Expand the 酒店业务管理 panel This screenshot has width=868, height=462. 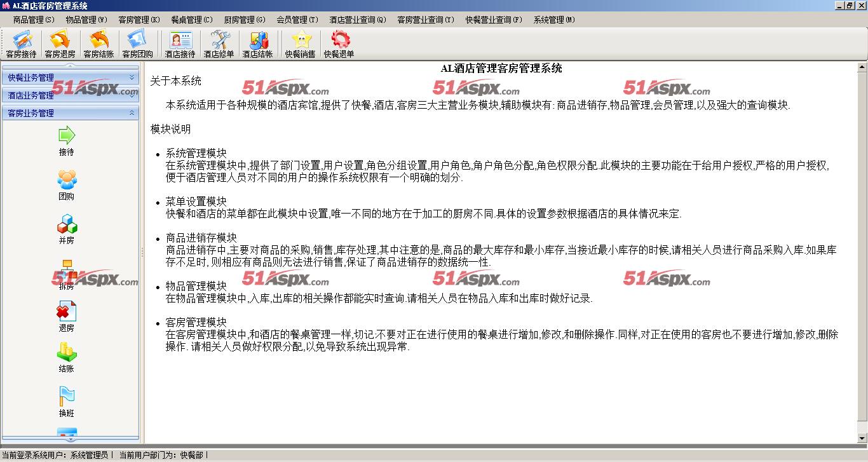coord(71,95)
